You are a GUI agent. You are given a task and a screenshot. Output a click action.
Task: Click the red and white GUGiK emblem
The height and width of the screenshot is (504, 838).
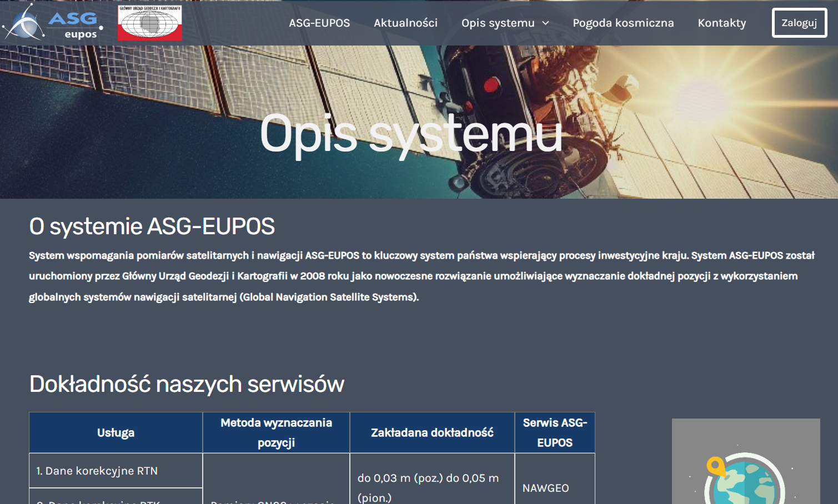point(149,23)
